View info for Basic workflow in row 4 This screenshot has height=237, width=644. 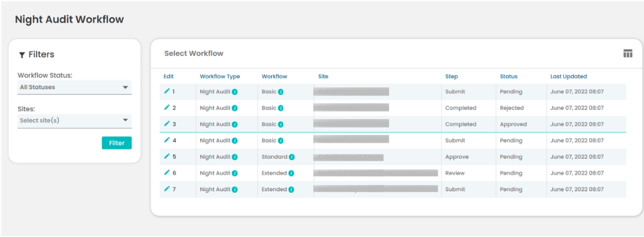(x=281, y=141)
